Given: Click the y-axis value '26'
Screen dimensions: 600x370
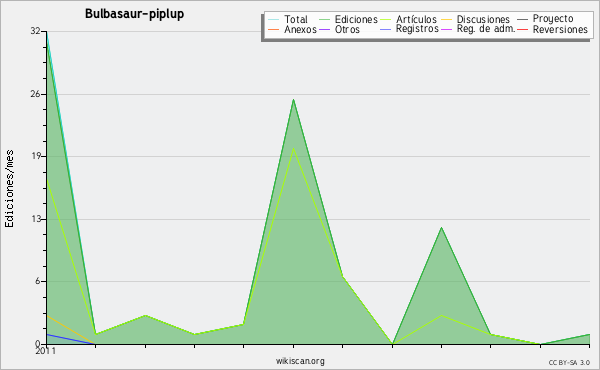Looking at the screenshot, I should click(36, 94).
